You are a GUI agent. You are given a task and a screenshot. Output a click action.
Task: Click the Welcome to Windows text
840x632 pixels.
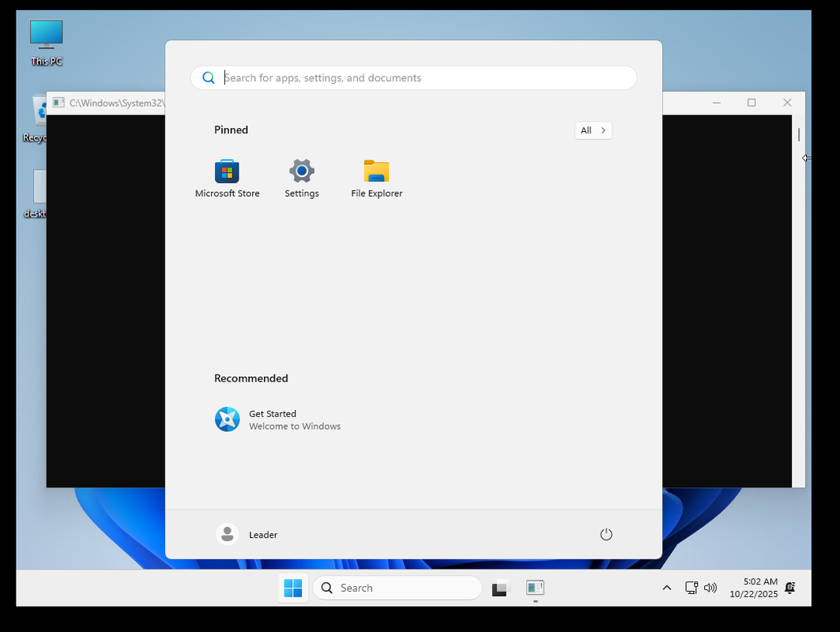[x=295, y=427]
